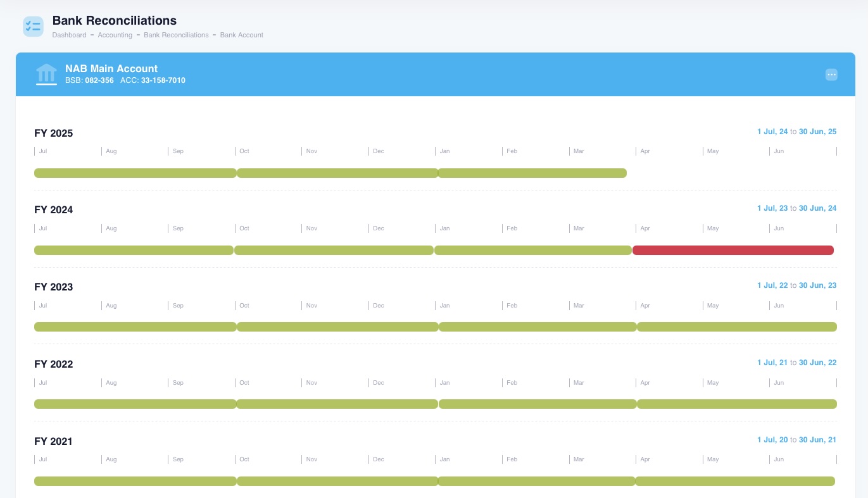Open Accounting from the breadcrumb trail
The height and width of the screenshot is (498, 868).
[x=115, y=35]
